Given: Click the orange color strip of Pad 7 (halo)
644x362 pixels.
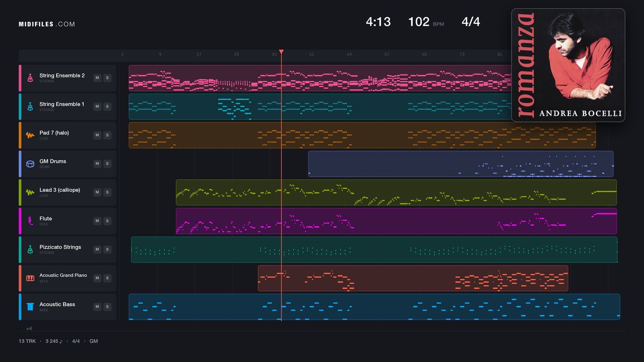Looking at the screenshot, I should click(x=20, y=135).
